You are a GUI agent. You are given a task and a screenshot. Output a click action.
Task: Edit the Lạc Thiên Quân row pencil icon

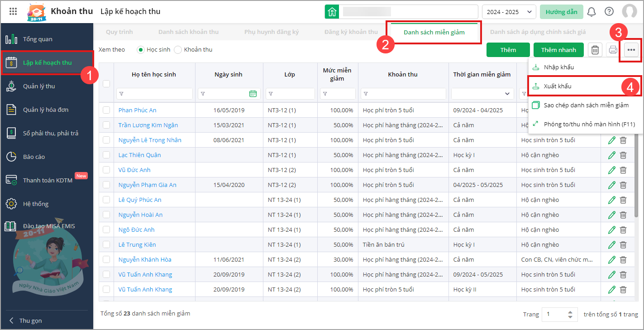coord(612,155)
